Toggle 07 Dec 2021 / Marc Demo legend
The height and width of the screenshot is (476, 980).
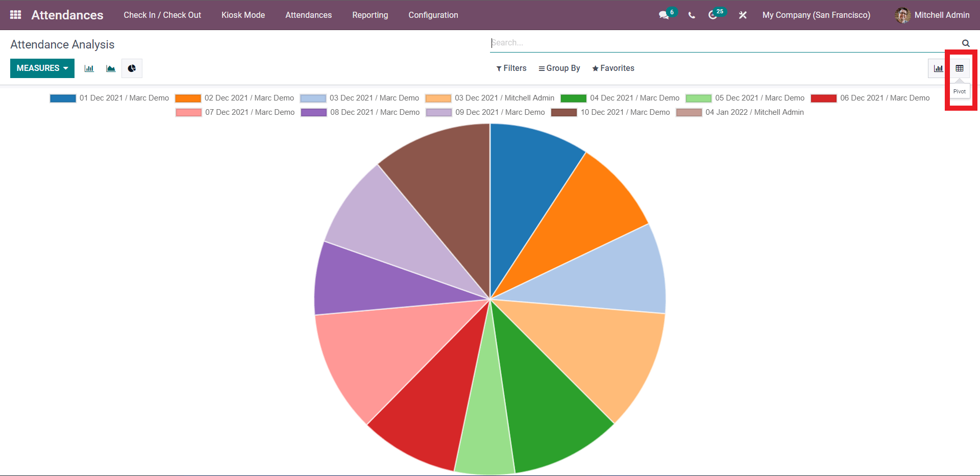tap(235, 112)
